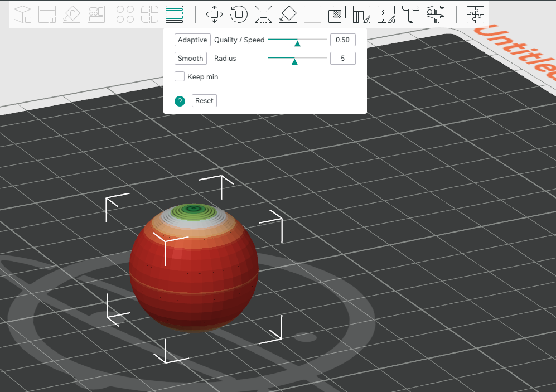The image size is (556, 392).
Task: Click the Arrange all objects icon
Action: (x=96, y=14)
